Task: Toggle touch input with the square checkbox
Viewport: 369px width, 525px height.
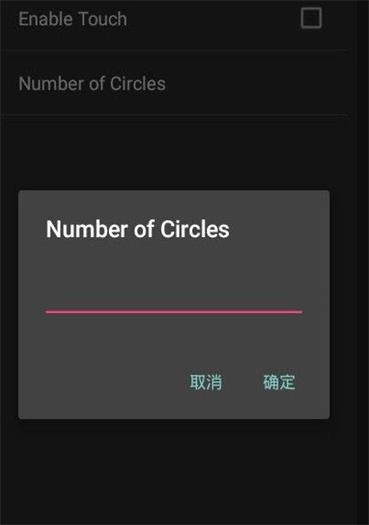Action: pos(311,18)
